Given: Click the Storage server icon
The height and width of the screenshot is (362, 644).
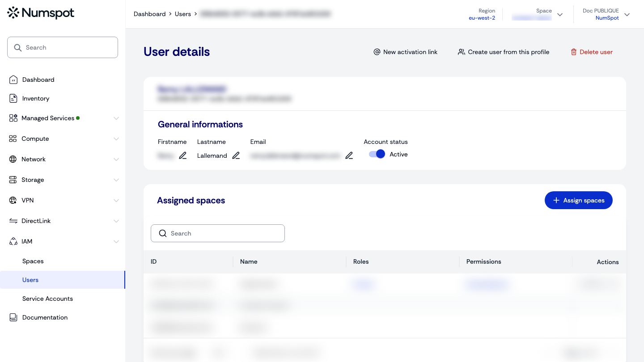Looking at the screenshot, I should 13,180.
